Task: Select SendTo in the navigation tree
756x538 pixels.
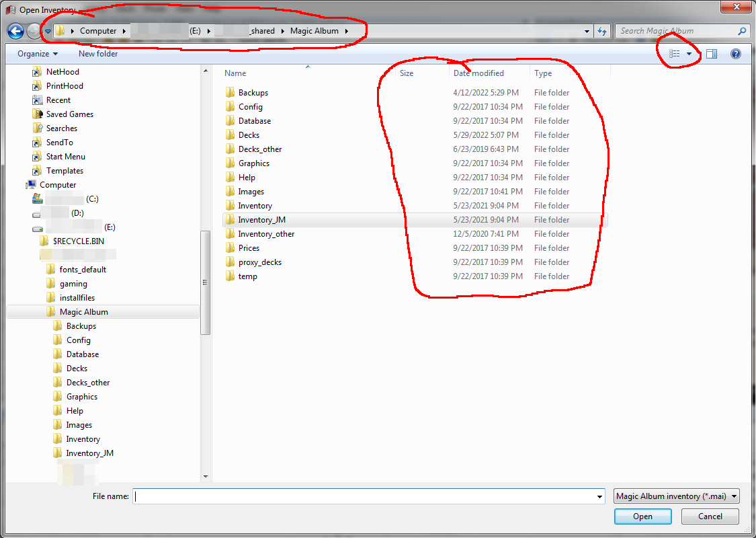Action: pyautogui.click(x=60, y=143)
